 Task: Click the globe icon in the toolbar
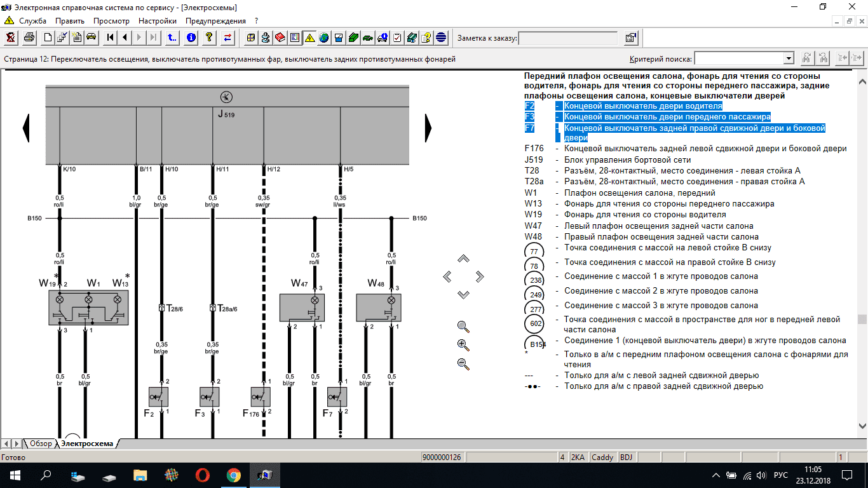[324, 37]
